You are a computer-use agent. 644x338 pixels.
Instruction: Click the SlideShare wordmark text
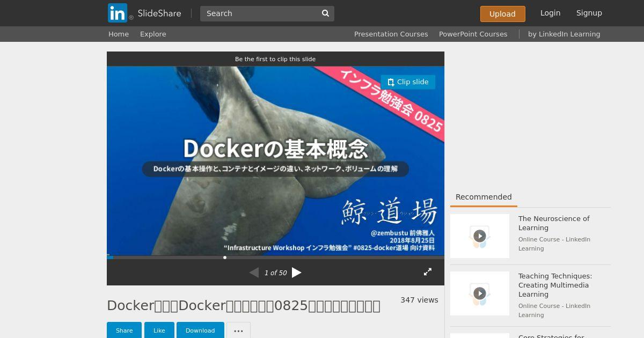159,13
